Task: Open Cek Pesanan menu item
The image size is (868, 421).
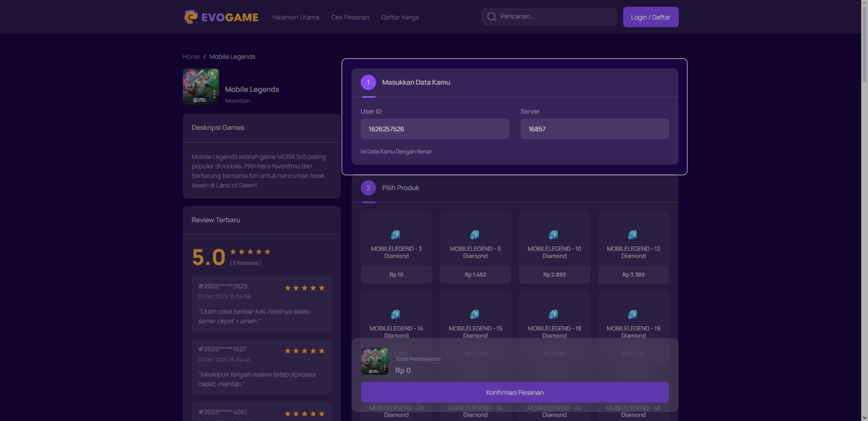Action: click(x=350, y=17)
